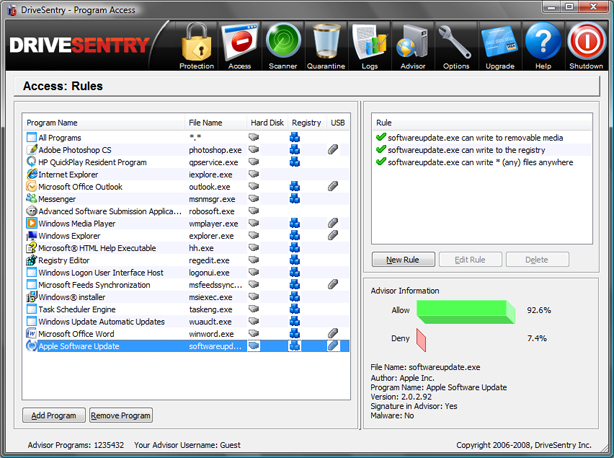The height and width of the screenshot is (458, 614).
Task: Select Windows Update Automatic Updates row
Action: point(186,321)
